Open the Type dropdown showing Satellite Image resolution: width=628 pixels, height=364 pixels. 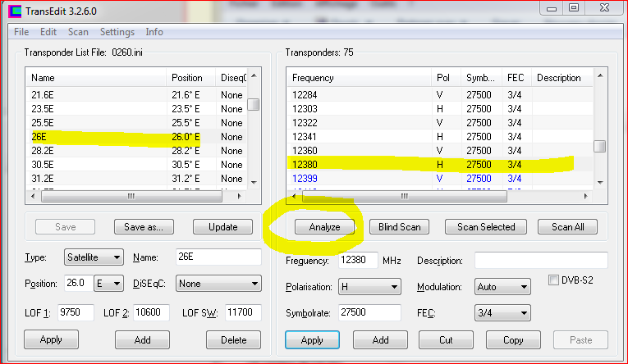click(x=94, y=257)
